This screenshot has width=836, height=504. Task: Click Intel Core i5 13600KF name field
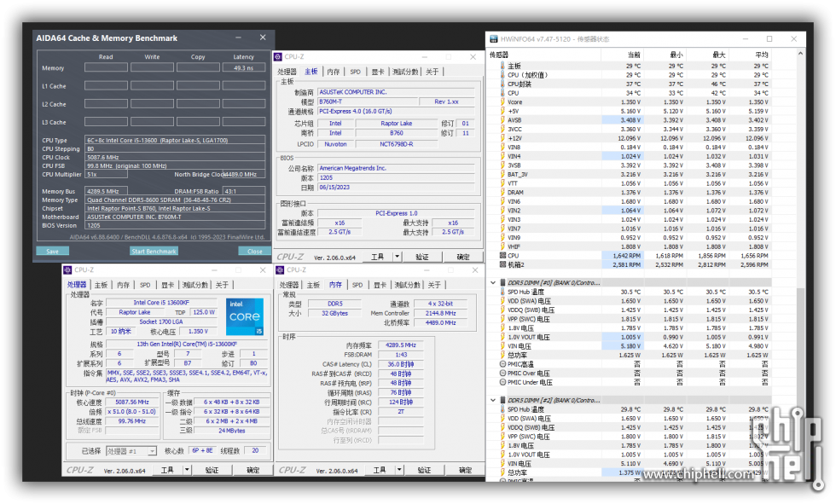pyautogui.click(x=161, y=303)
